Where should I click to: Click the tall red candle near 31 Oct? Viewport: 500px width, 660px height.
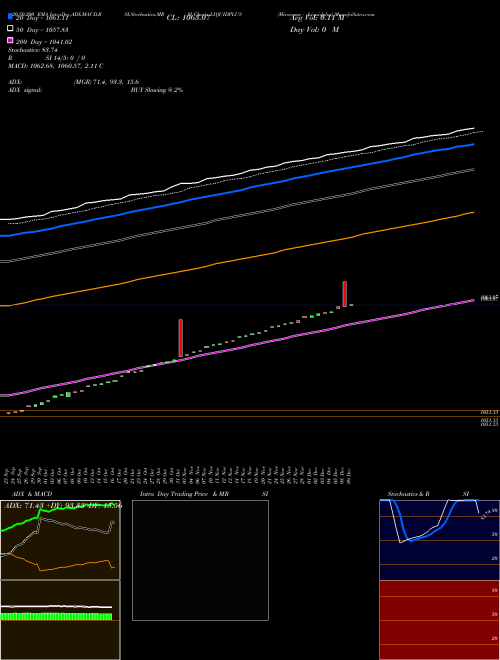coord(181,338)
